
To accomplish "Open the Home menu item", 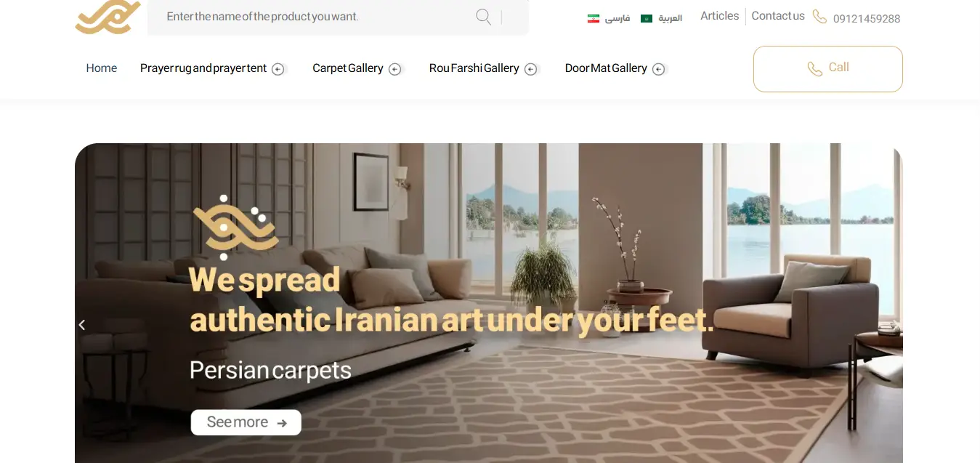I will pos(102,68).
